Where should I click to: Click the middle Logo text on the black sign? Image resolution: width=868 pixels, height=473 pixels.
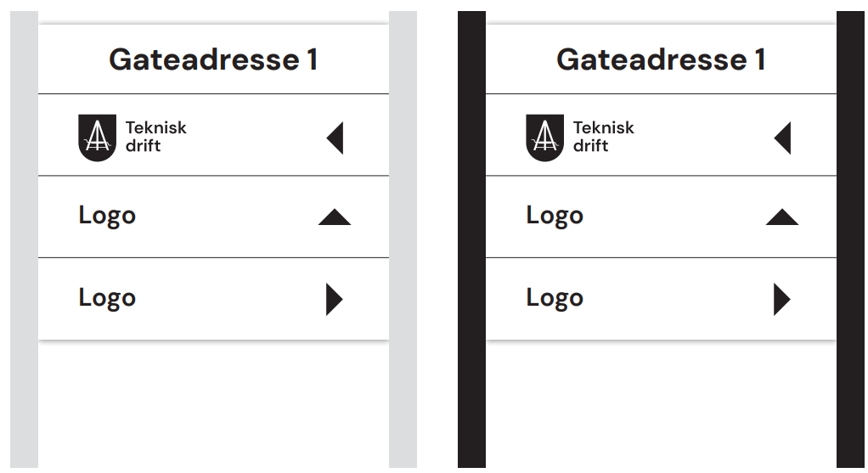(555, 216)
